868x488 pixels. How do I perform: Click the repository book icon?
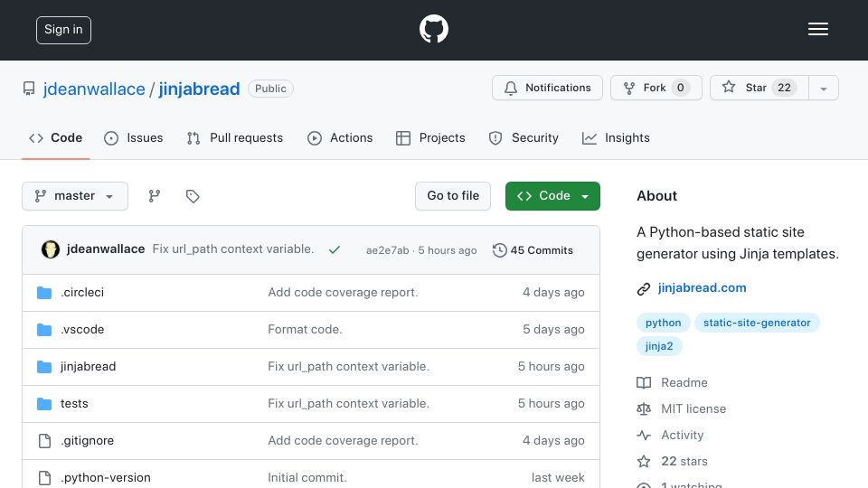coord(29,89)
